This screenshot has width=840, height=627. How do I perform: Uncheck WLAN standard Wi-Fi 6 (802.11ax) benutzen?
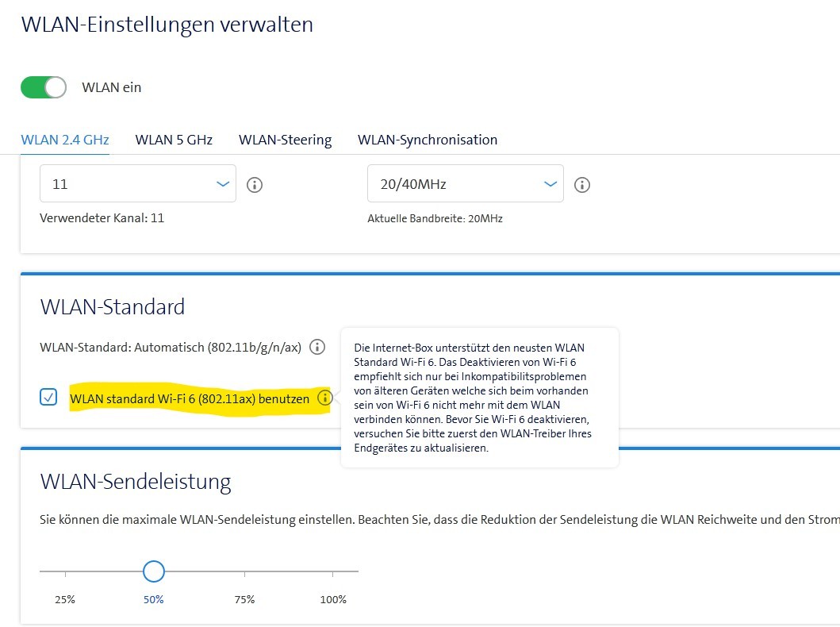(x=48, y=397)
